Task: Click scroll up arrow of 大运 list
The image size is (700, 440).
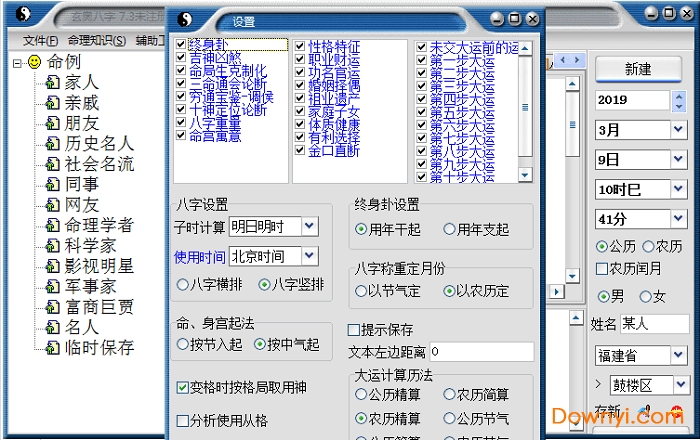Action: (525, 48)
